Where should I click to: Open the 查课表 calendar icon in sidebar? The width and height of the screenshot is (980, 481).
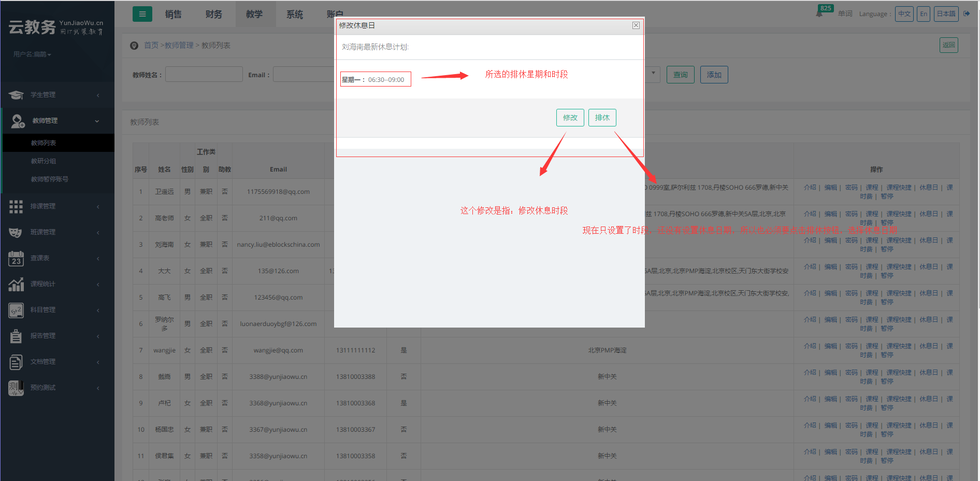coord(16,258)
